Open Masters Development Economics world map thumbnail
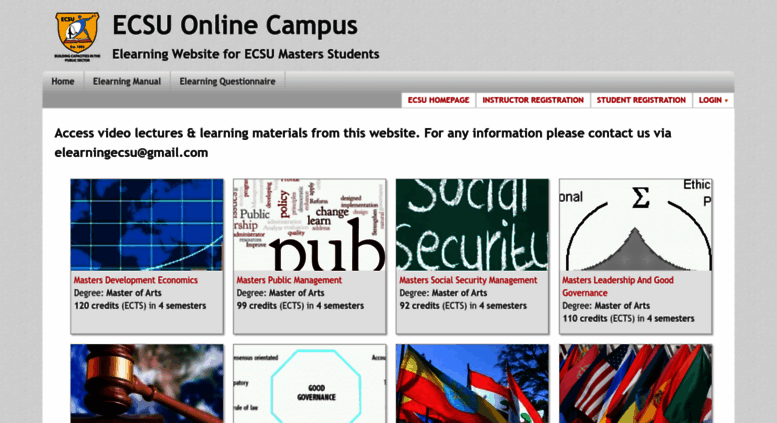Viewport: 777px width, 423px height. tap(147, 225)
